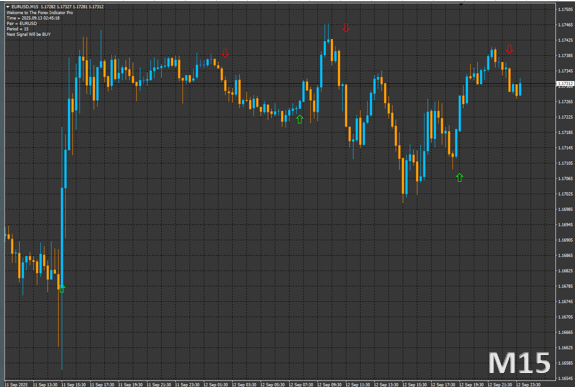575x387 pixels.
Task: Click the 1.17465 price scale label
Action: click(x=565, y=25)
